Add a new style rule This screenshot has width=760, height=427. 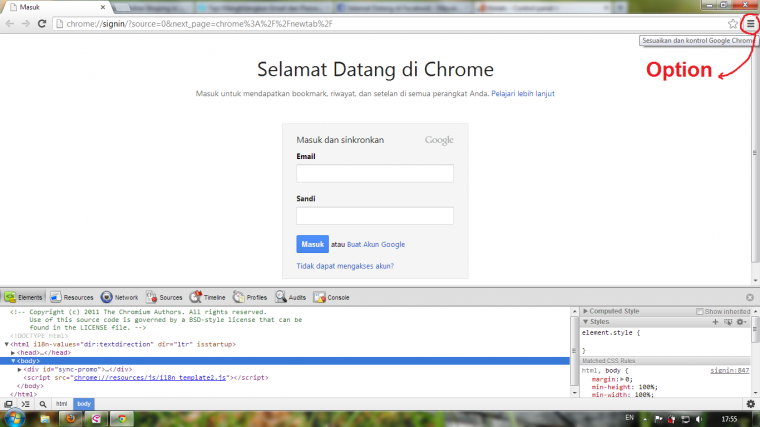[x=715, y=322]
